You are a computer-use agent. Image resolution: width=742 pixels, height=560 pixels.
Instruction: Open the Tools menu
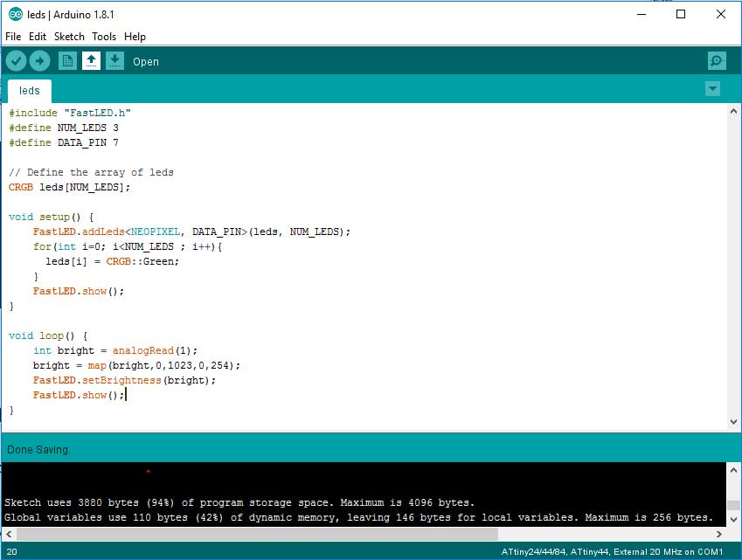click(x=104, y=37)
